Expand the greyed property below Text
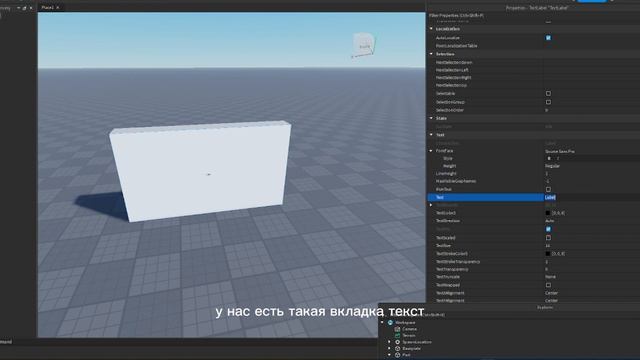The width and height of the screenshot is (640, 360). [431, 205]
